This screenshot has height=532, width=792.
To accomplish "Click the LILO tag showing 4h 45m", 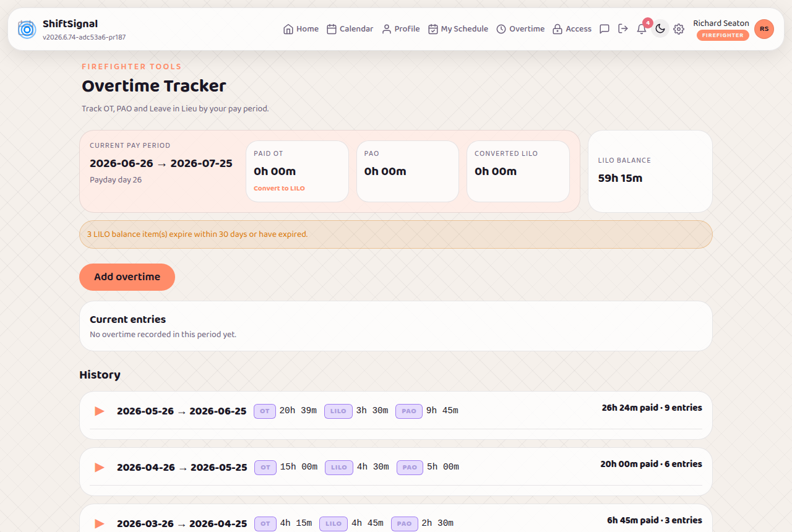I will pyautogui.click(x=334, y=523).
